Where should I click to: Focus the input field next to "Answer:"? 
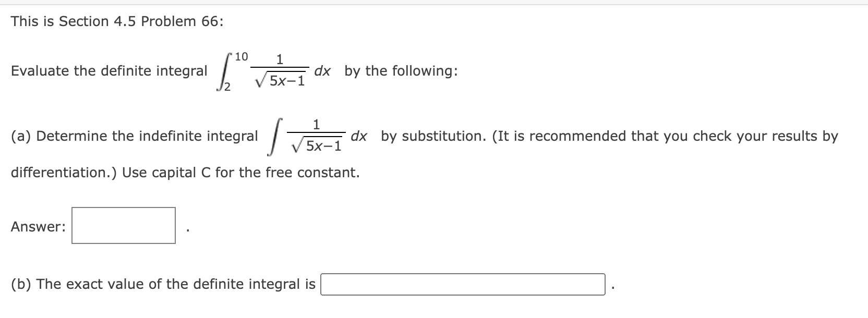click(x=123, y=225)
